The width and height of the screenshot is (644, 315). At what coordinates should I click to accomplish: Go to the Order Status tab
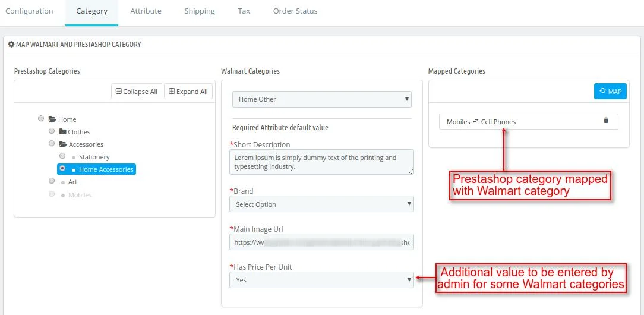tap(295, 11)
